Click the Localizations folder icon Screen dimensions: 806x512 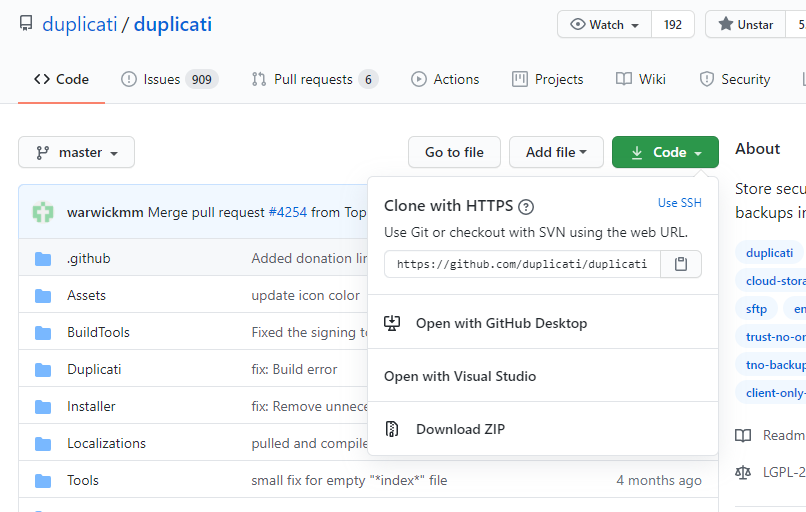pos(43,444)
